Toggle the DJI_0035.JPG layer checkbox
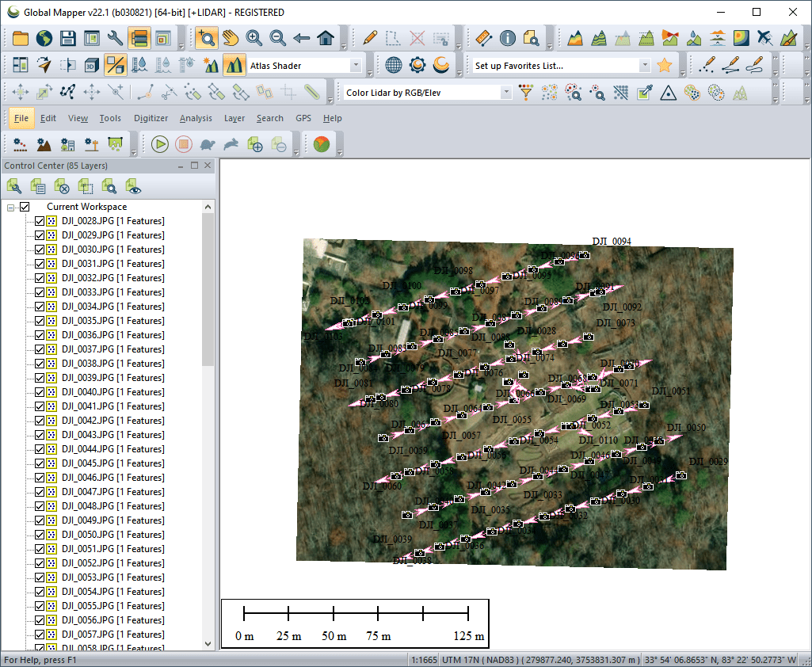 [x=40, y=321]
